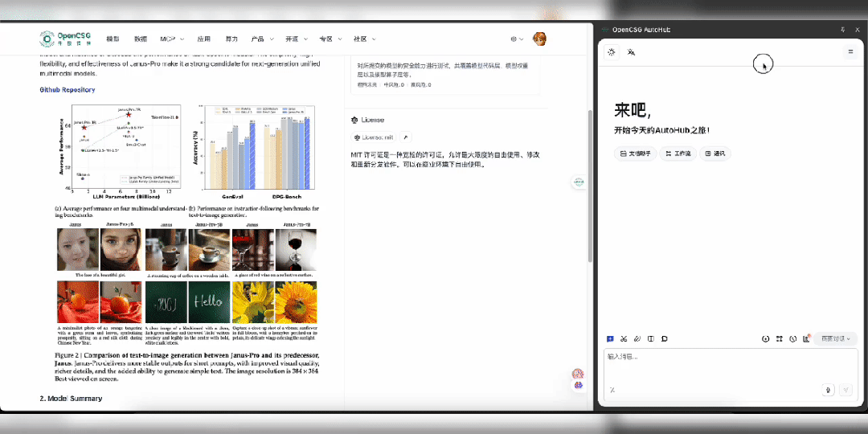Viewport: 868px width, 434px height.
Task: Click the clock history icon in chat toolbar
Action: [792, 339]
